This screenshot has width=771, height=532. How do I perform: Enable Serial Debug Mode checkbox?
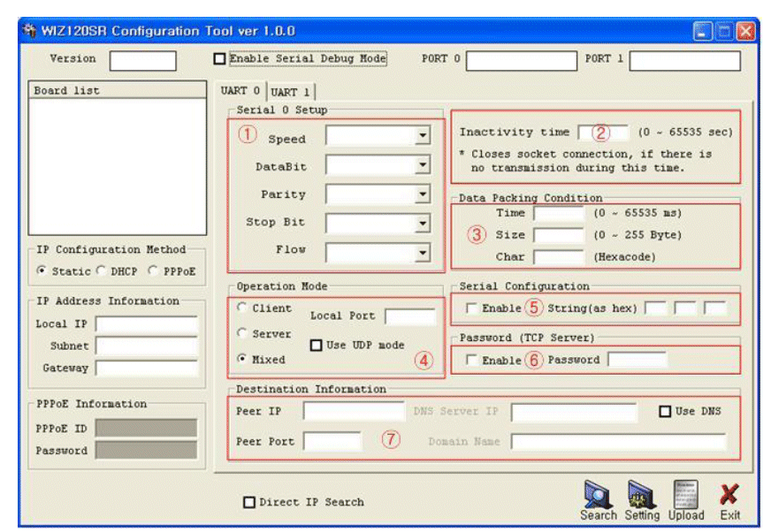(x=220, y=59)
